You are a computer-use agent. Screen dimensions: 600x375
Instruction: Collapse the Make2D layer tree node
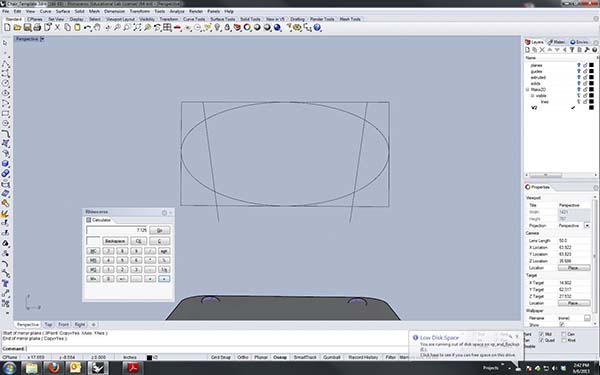tap(528, 90)
